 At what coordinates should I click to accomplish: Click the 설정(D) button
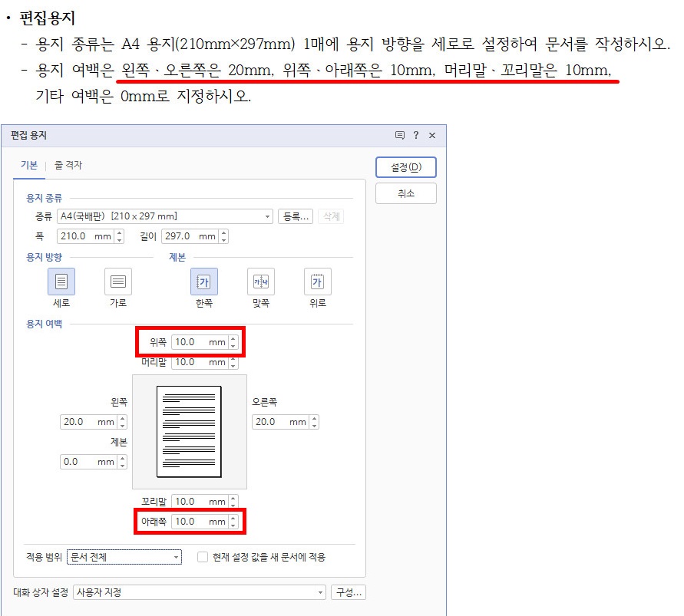pyautogui.click(x=405, y=167)
